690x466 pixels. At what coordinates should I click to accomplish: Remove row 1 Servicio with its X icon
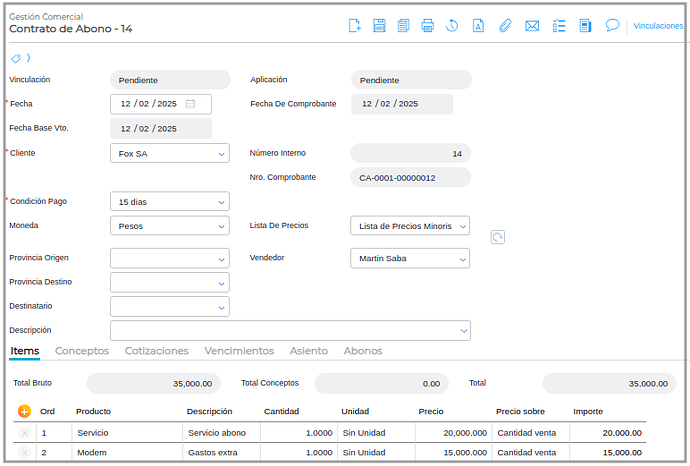coord(25,433)
